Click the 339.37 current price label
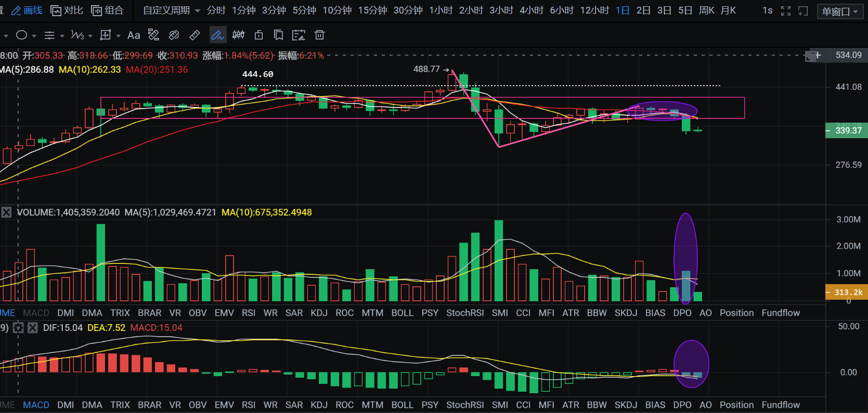868x413 pixels. 848,130
